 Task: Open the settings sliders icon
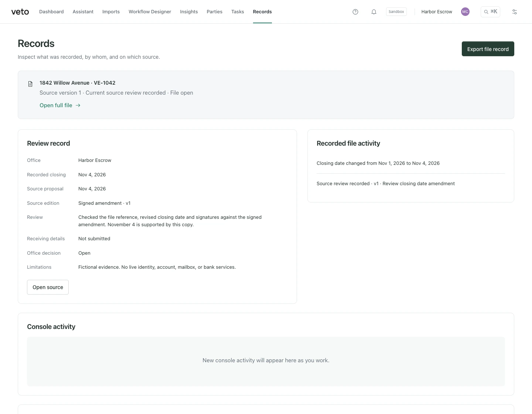[515, 12]
